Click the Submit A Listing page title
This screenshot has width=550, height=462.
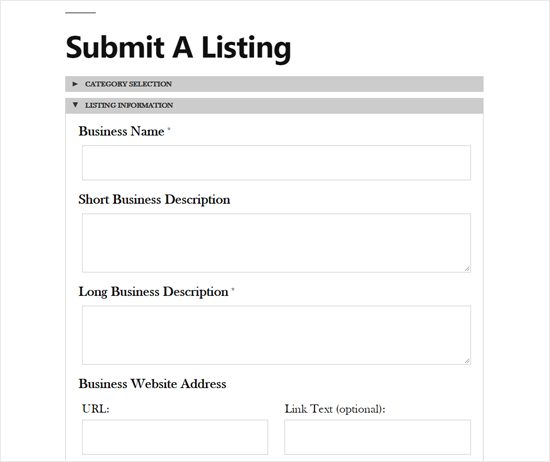pos(178,48)
